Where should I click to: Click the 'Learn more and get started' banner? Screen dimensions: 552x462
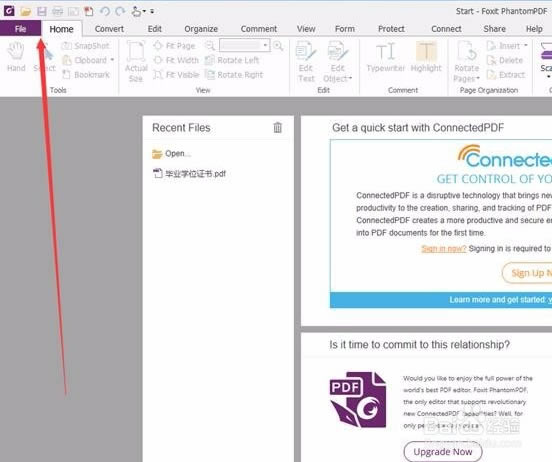pos(441,300)
